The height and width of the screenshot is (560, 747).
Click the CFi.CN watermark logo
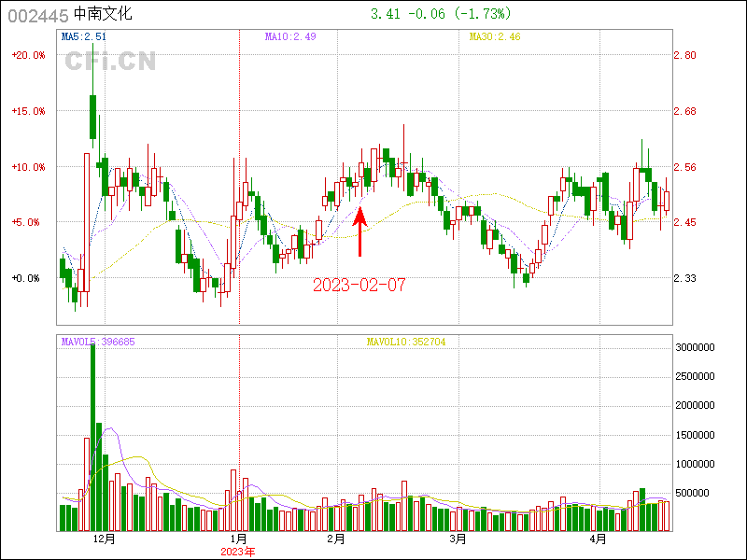110,62
